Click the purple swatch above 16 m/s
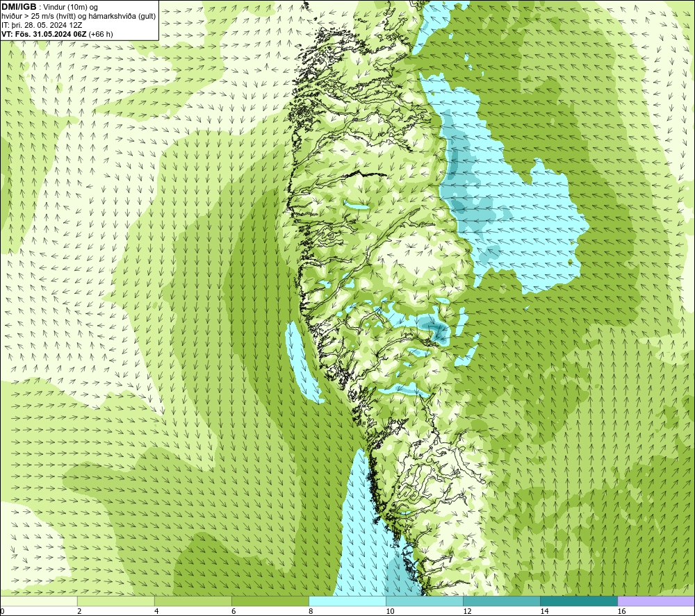This screenshot has height=616, width=695. pos(656,601)
